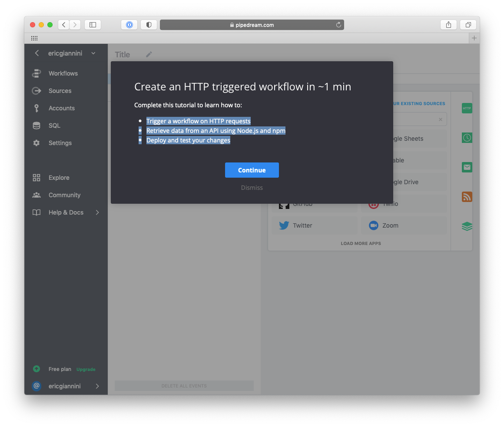Choose the Zoom app
504x427 pixels.
(x=404, y=225)
